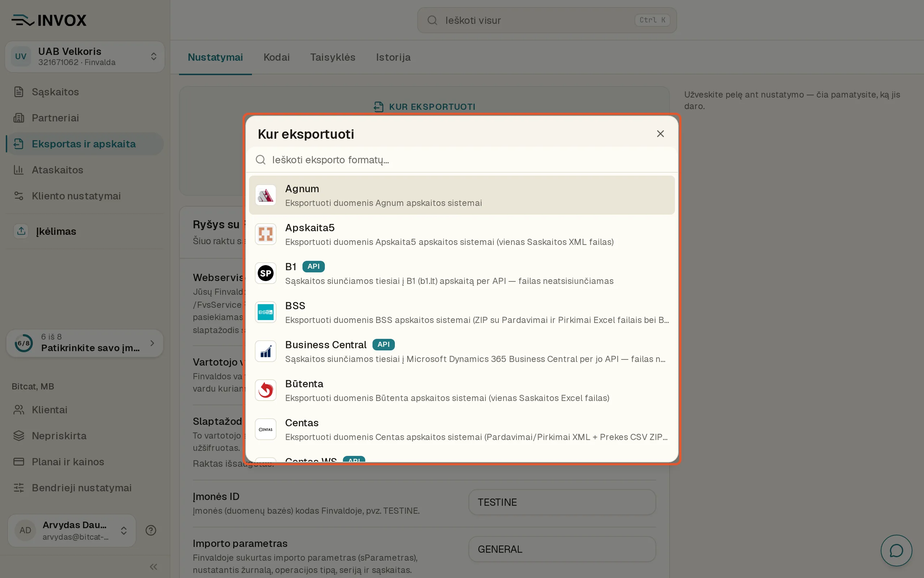Go to Ataskaitos in sidebar
Image resolution: width=924 pixels, height=578 pixels.
pyautogui.click(x=85, y=170)
